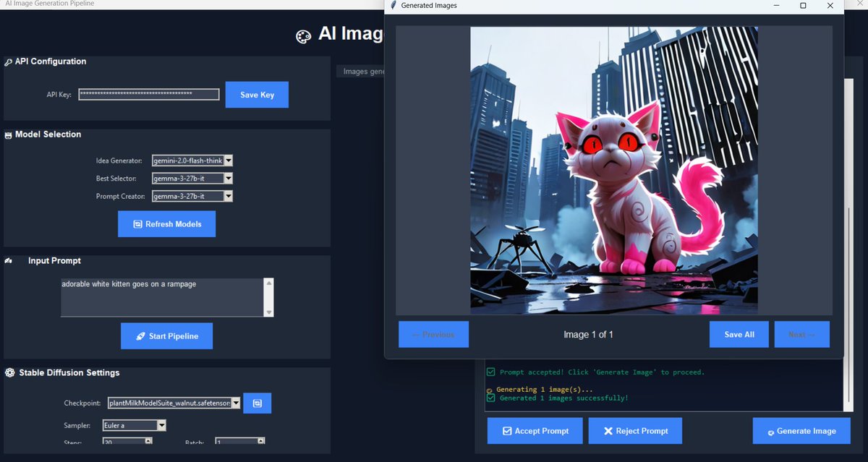Click the refresh icon on Refresh Models

137,224
